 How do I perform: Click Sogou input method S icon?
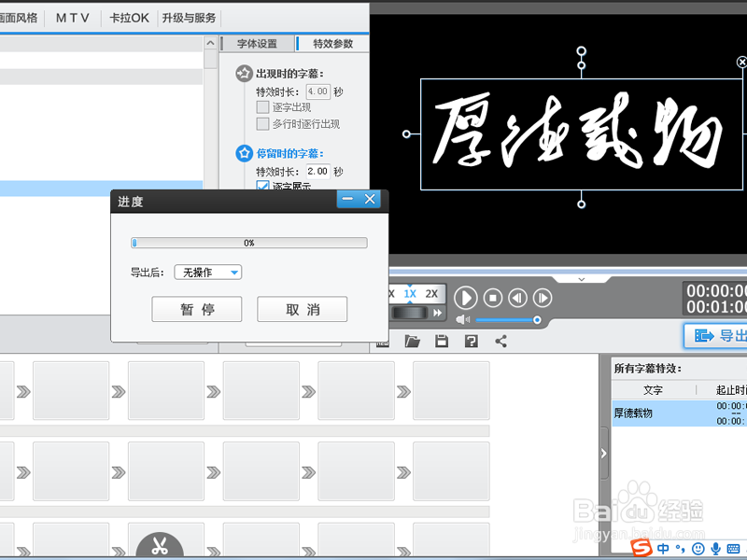tap(641, 548)
